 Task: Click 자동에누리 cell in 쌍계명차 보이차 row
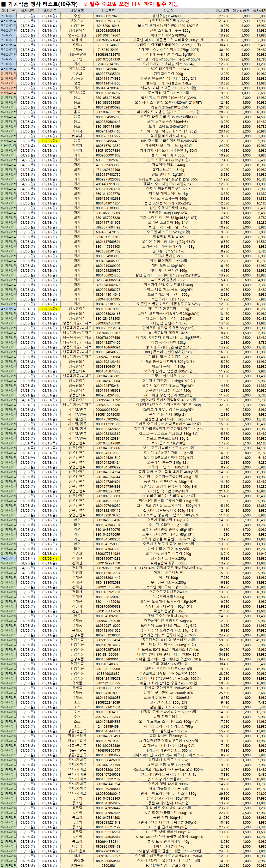(8, 146)
